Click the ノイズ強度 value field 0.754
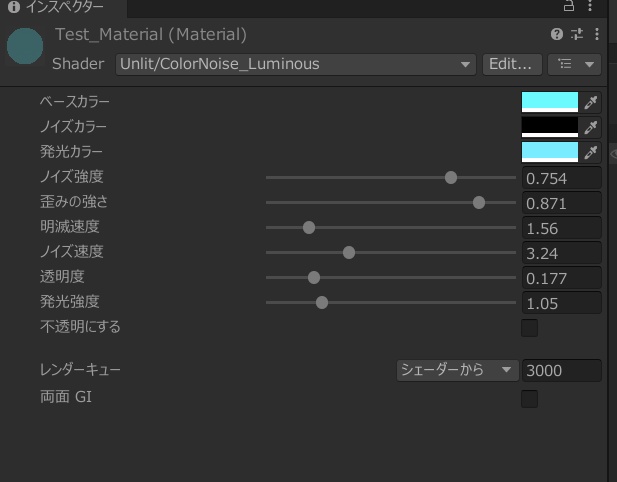617x482 pixels. 562,178
